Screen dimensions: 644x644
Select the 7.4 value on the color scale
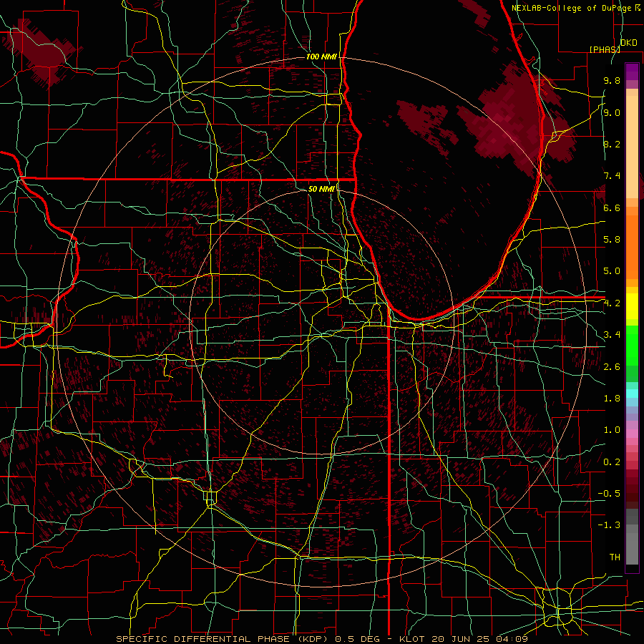click(x=612, y=176)
